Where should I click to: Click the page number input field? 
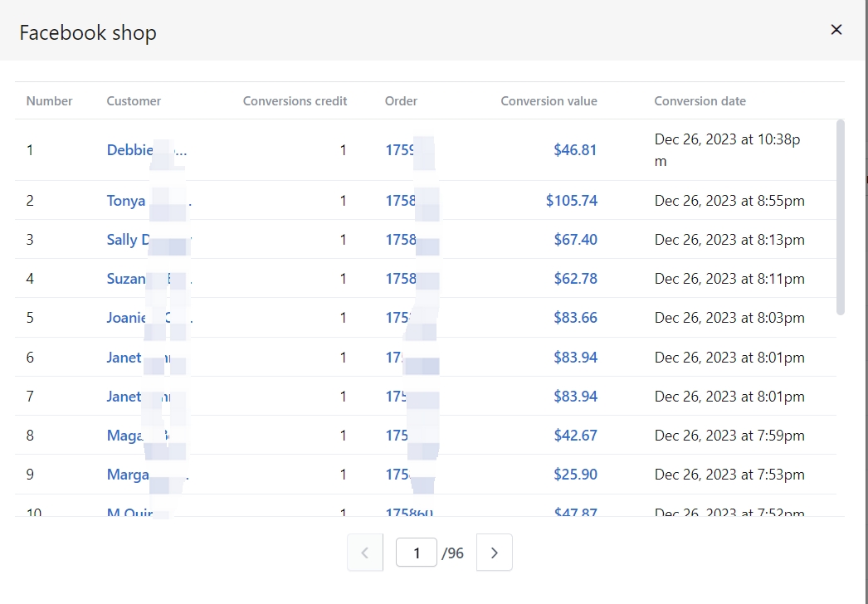[417, 553]
